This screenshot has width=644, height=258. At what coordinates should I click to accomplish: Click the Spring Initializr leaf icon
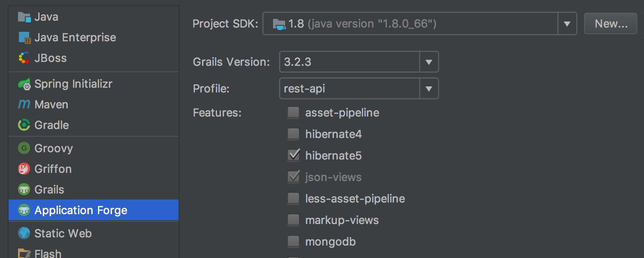click(x=24, y=84)
